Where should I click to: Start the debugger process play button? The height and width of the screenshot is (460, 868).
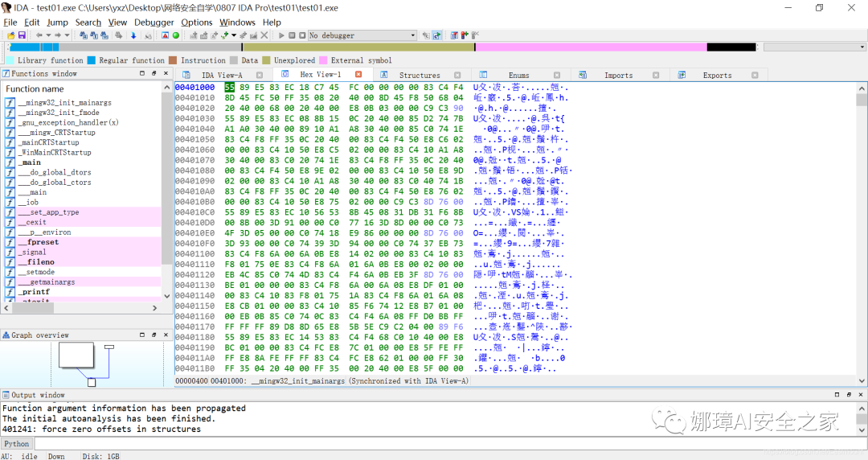pos(281,35)
